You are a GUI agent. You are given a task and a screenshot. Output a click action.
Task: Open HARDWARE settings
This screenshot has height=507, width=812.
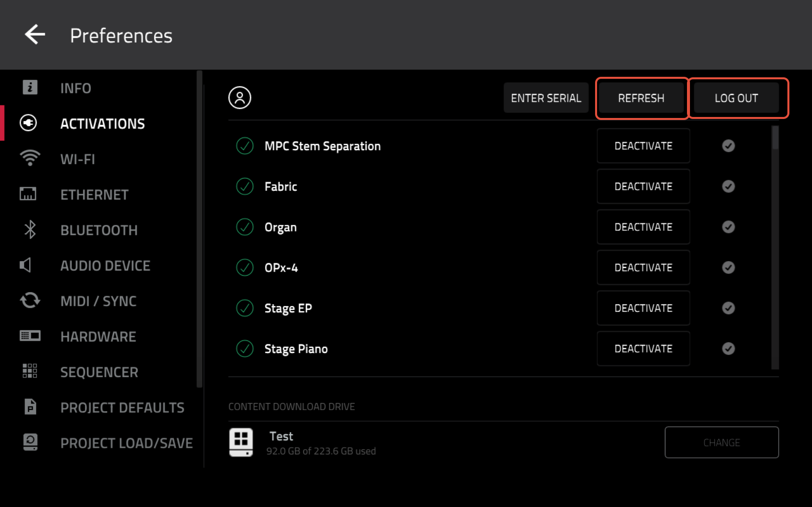click(x=98, y=337)
